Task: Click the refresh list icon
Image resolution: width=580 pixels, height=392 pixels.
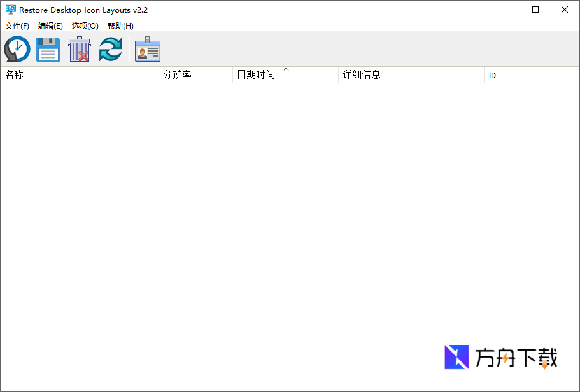Action: click(110, 49)
